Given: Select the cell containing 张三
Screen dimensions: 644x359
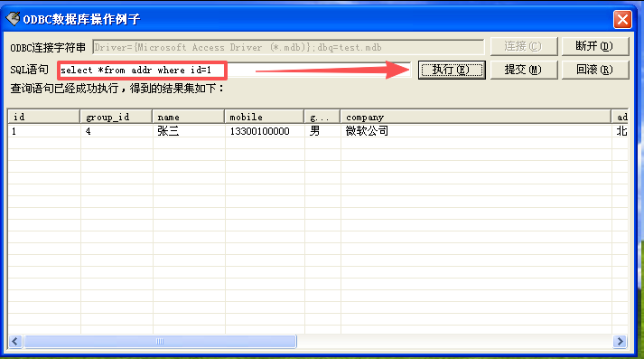Looking at the screenshot, I should coord(168,131).
